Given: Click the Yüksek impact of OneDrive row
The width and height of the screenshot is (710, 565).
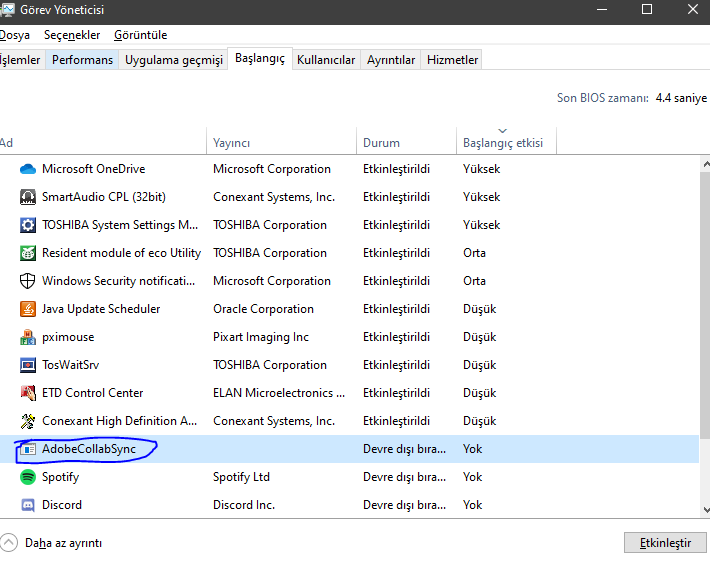Looking at the screenshot, I should coord(481,169).
